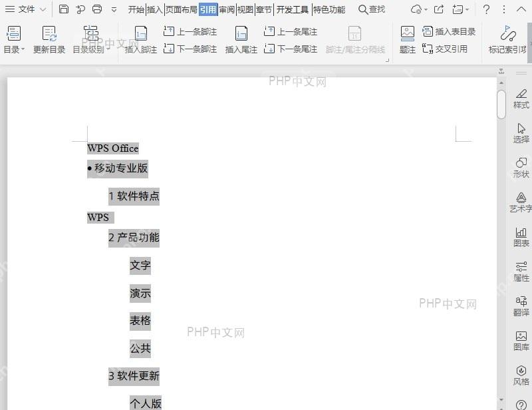This screenshot has width=532, height=410.
Task: Click the 演示 line in the document
Action: click(x=140, y=294)
